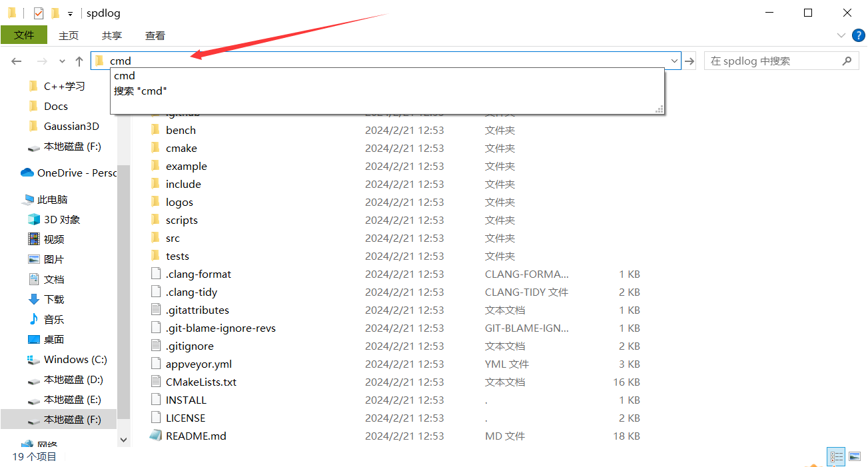Select the scripts folder icon
Viewport: 868px width, 467px height.
pyautogui.click(x=155, y=220)
